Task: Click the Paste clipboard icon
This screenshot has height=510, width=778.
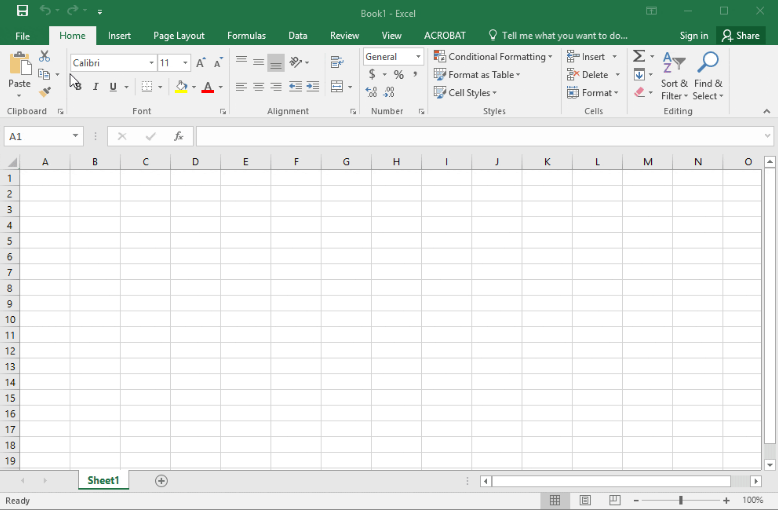Action: tap(20, 64)
